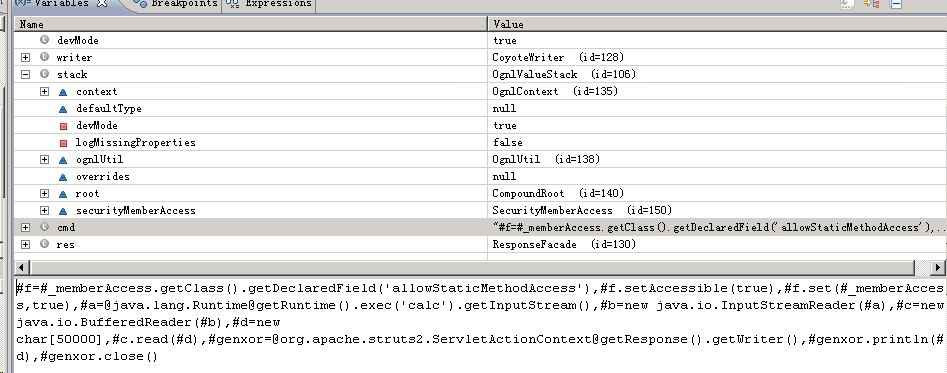Click the writer variable icon

point(45,57)
